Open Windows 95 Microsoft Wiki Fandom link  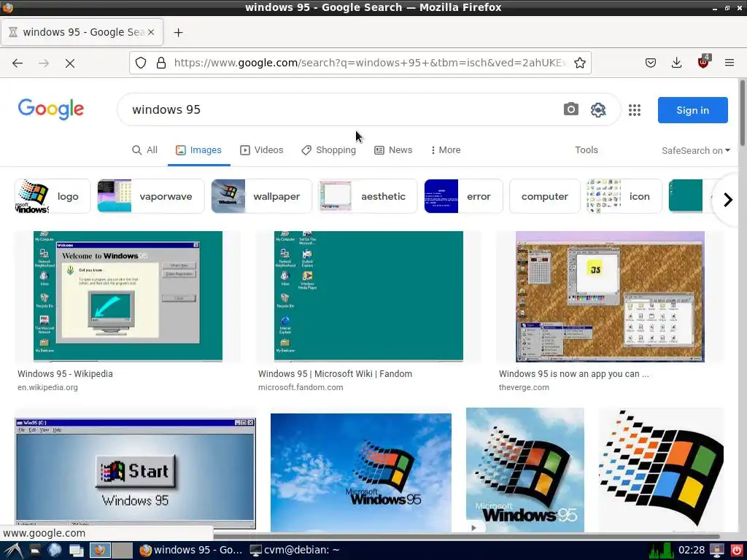pos(335,374)
